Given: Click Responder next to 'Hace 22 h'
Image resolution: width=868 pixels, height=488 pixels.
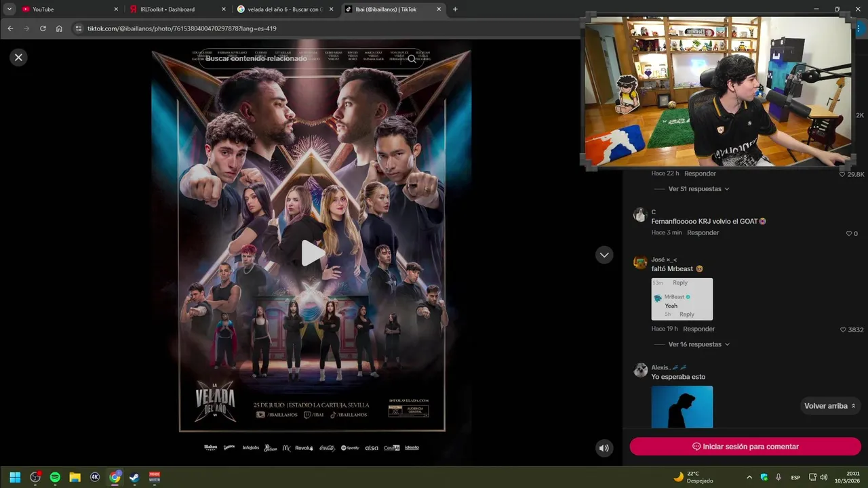Looking at the screenshot, I should [x=700, y=174].
